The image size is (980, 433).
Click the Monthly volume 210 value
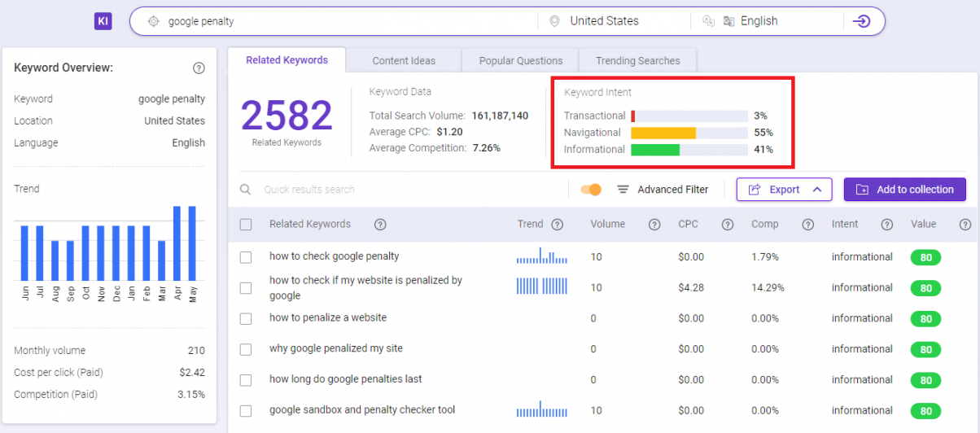coord(196,351)
